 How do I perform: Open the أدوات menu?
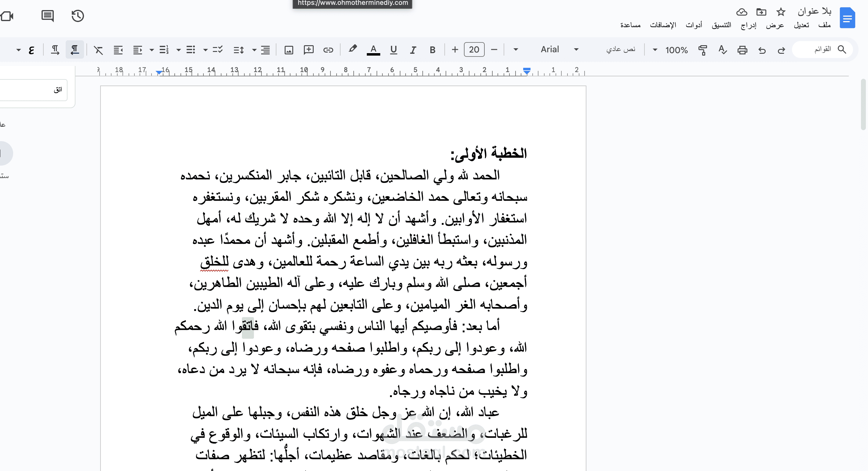695,25
